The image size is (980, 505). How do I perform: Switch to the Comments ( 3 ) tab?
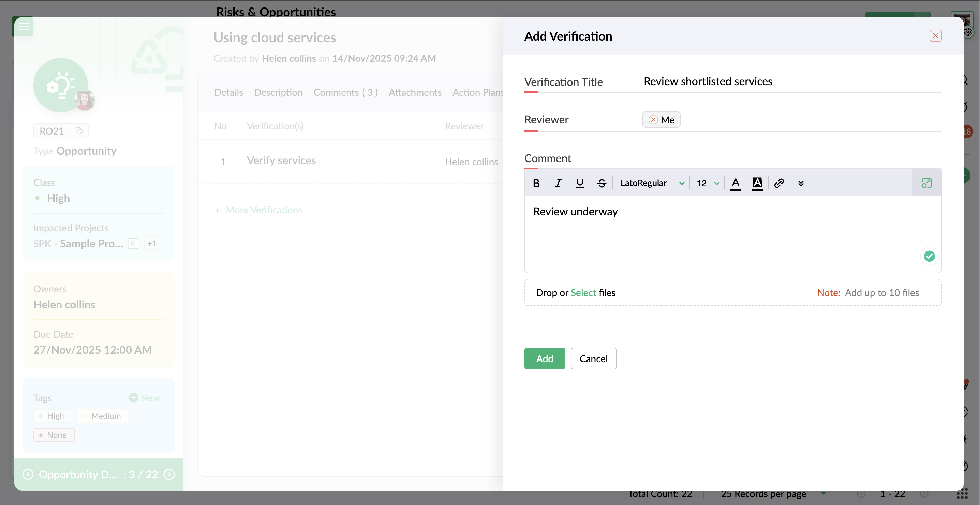click(345, 92)
